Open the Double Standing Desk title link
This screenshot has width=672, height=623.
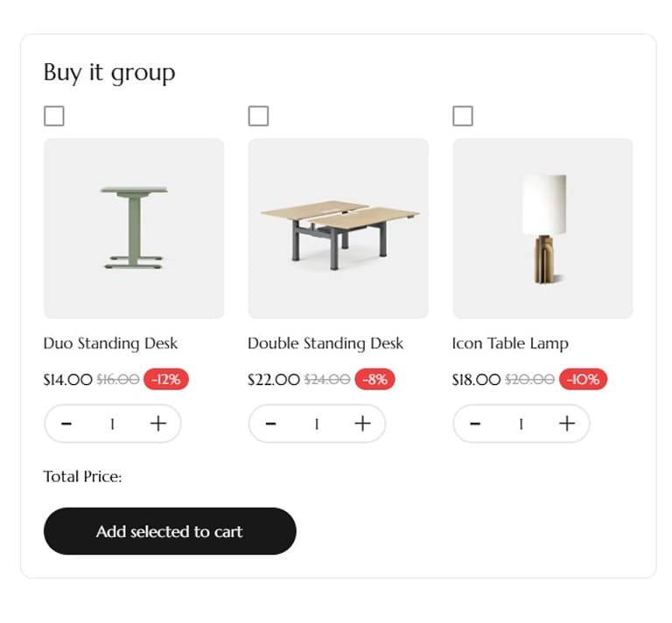click(325, 343)
